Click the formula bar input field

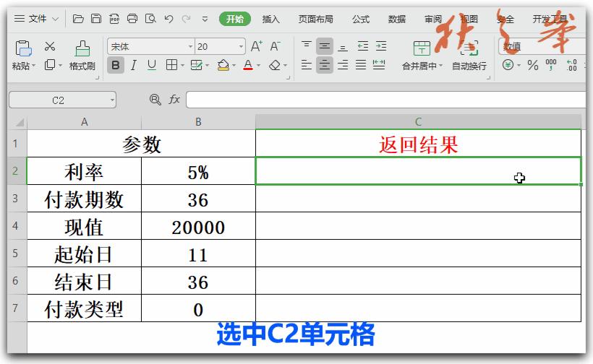(385, 100)
